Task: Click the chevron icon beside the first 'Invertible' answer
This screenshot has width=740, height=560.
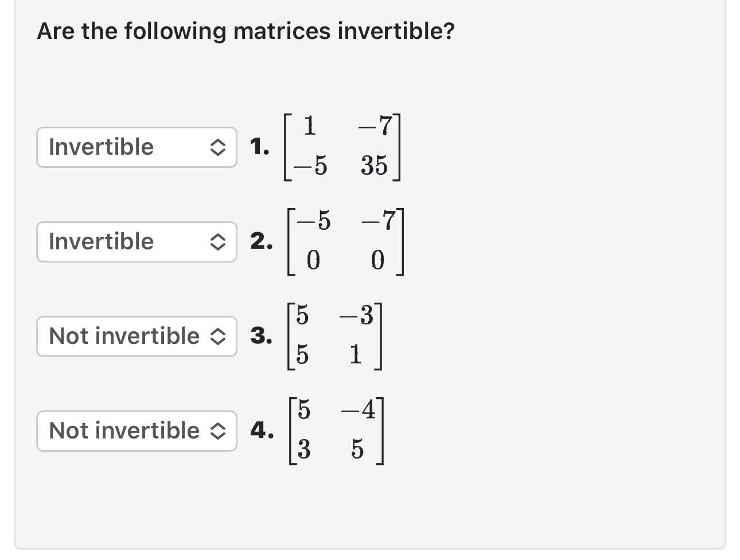Action: [x=220, y=147]
